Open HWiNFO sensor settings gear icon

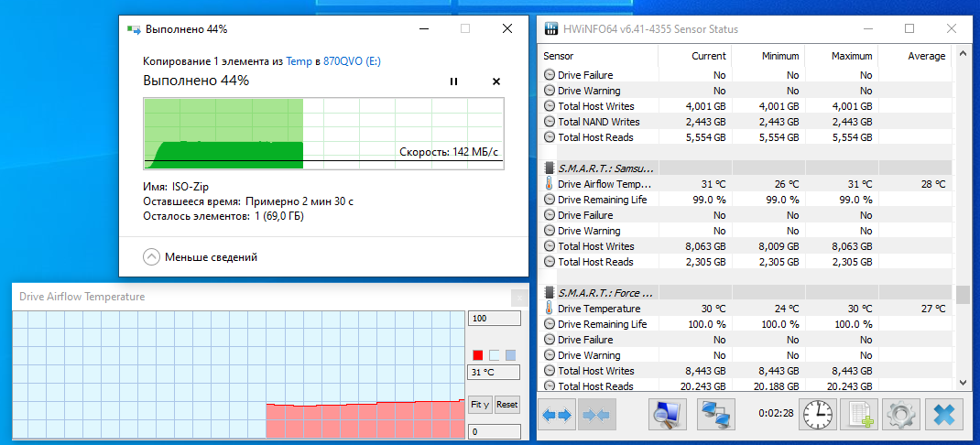pyautogui.click(x=901, y=415)
